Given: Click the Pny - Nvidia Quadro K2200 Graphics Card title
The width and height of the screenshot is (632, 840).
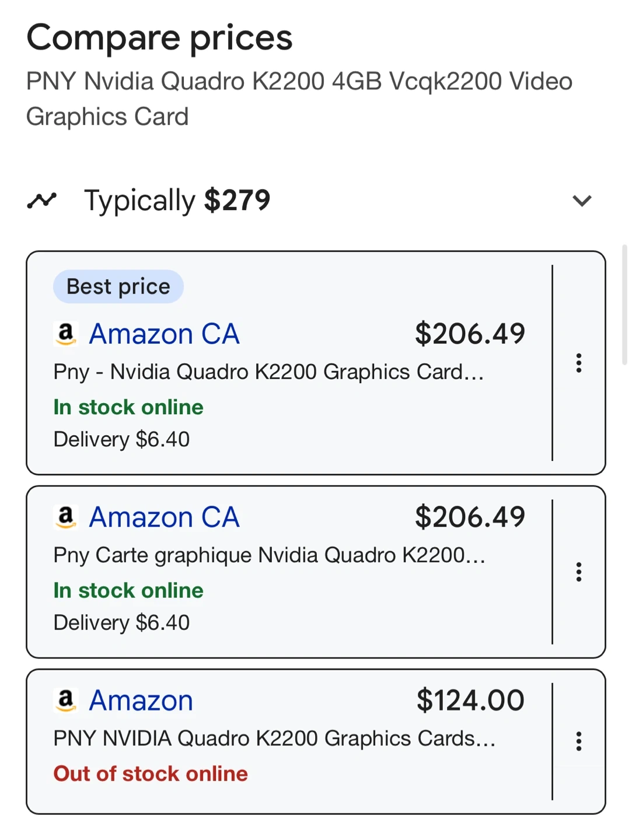Looking at the screenshot, I should 268,372.
